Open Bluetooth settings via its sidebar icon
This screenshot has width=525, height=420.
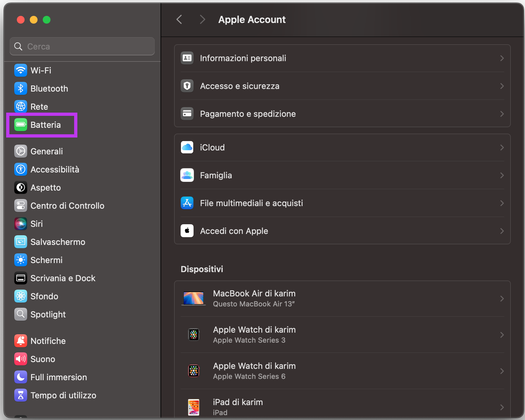point(20,88)
